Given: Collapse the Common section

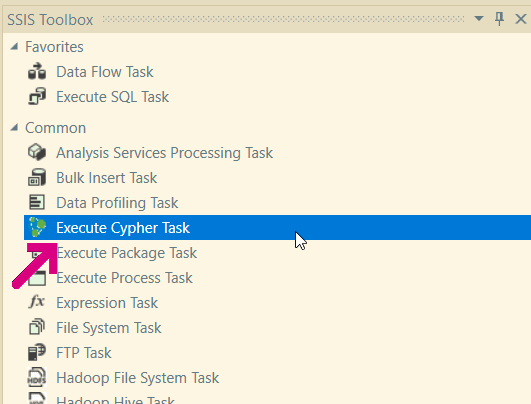Looking at the screenshot, I should point(14,128).
